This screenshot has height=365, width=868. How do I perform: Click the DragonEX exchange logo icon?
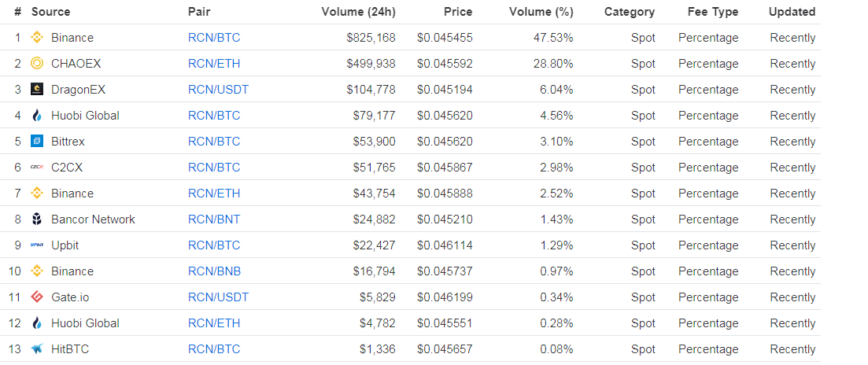(36, 90)
